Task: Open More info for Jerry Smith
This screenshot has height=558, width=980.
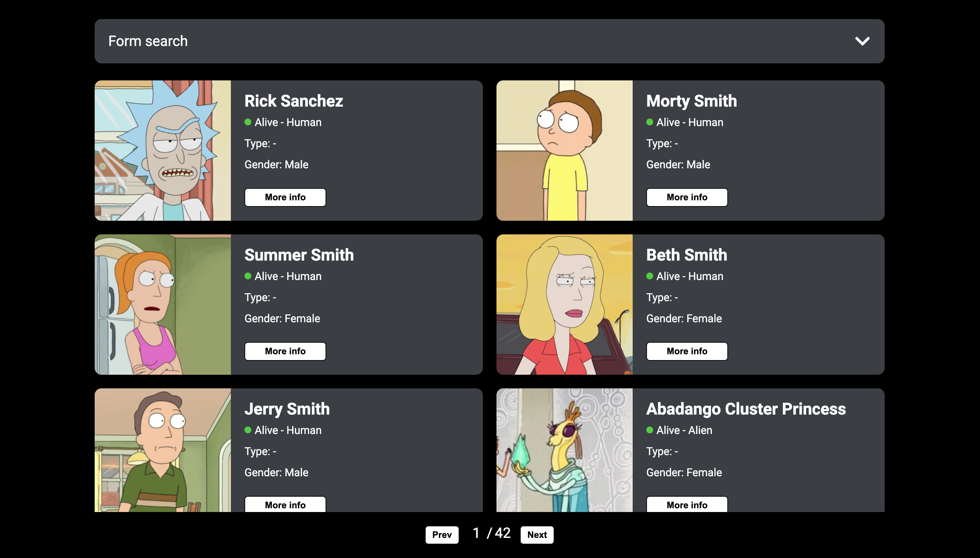Action: [285, 504]
